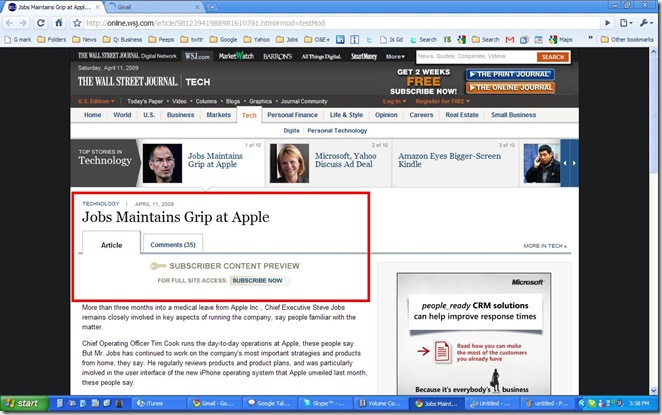Open the Digits sub-section link

tap(291, 130)
